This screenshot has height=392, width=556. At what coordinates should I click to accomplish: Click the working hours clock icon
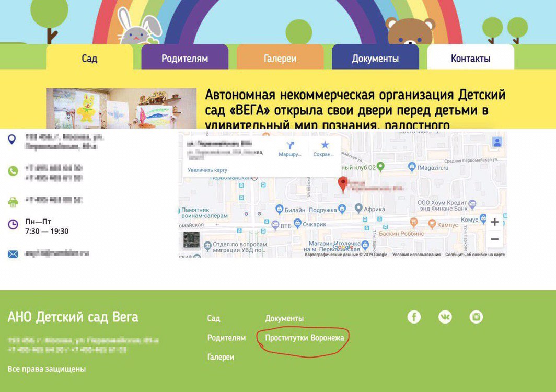point(13,224)
